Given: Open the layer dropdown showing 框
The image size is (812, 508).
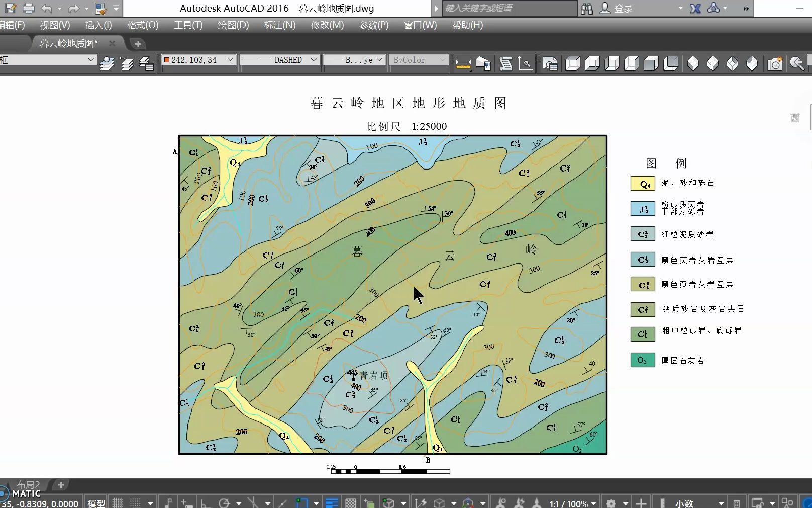Looking at the screenshot, I should click(48, 60).
